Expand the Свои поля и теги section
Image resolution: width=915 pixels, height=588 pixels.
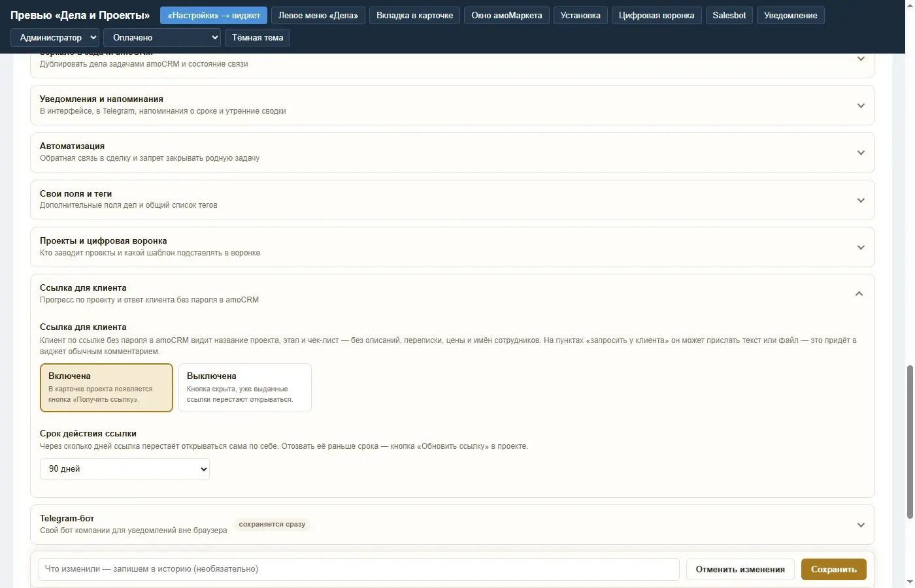point(452,200)
